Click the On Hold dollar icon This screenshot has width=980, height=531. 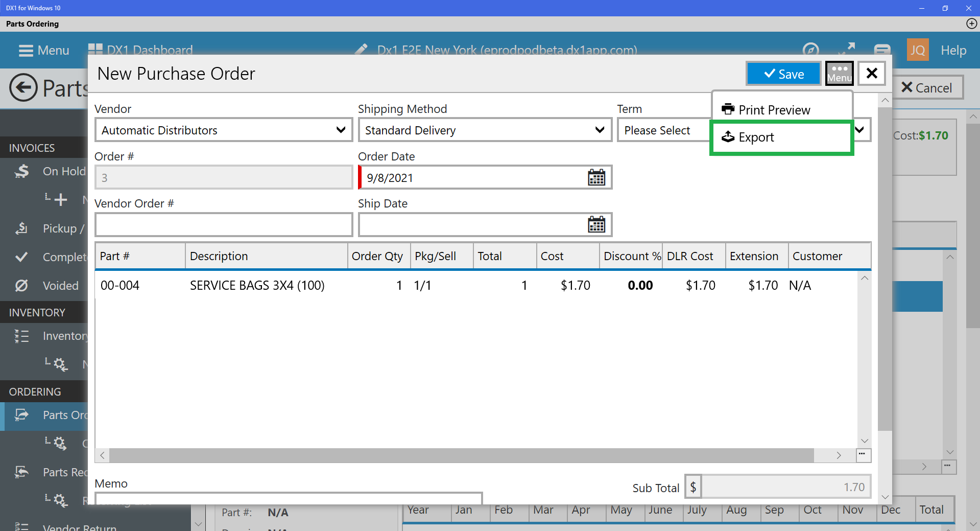click(x=21, y=171)
